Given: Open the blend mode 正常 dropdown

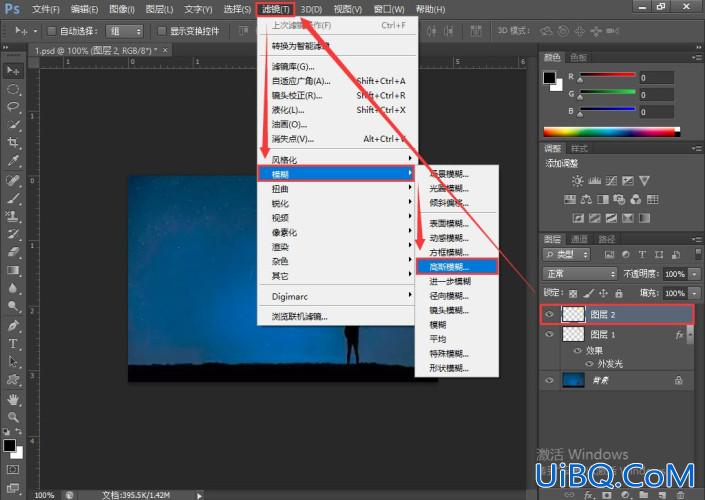Looking at the screenshot, I should pyautogui.click(x=580, y=273).
